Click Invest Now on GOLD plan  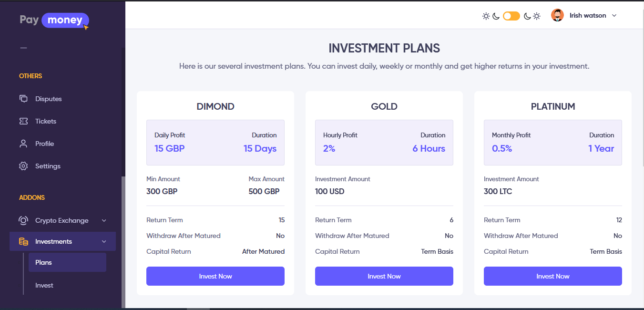pos(384,276)
